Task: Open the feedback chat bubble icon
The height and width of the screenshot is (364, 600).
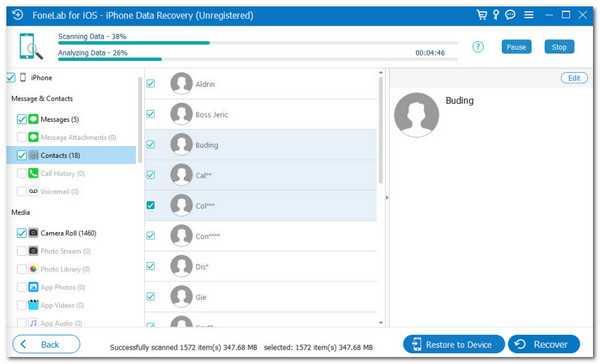Action: point(510,15)
